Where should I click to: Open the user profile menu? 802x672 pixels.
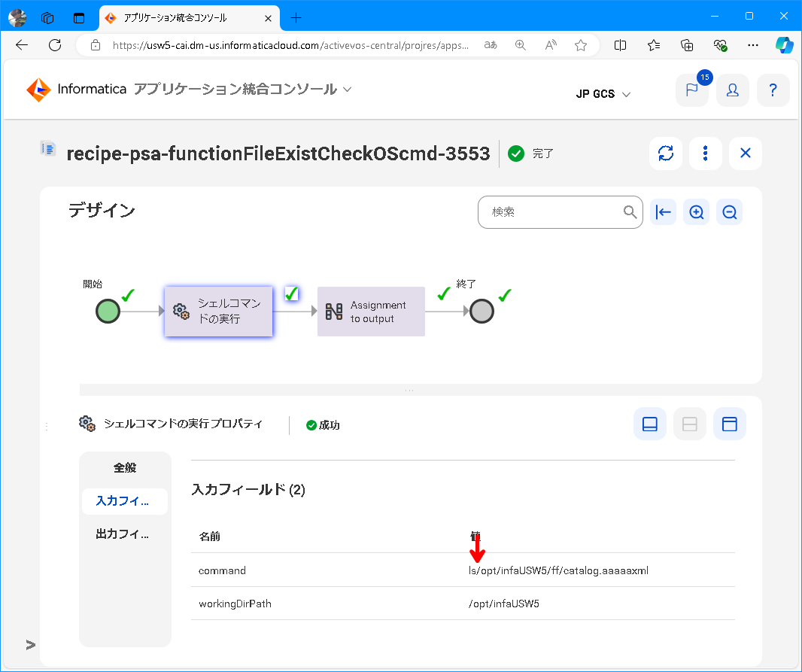(733, 90)
